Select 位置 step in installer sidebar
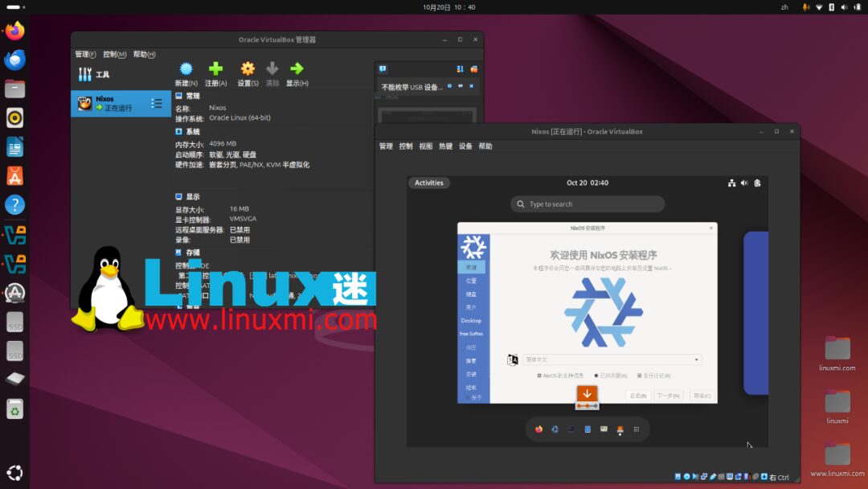 [471, 281]
